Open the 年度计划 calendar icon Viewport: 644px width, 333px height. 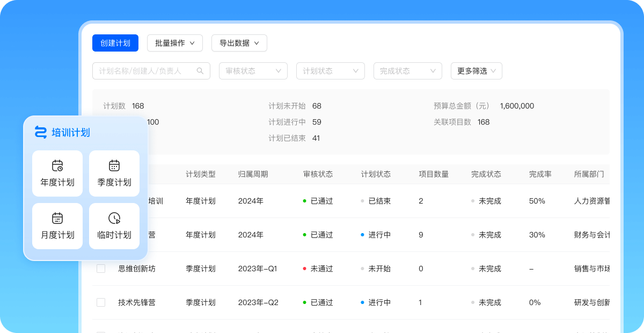(x=57, y=165)
